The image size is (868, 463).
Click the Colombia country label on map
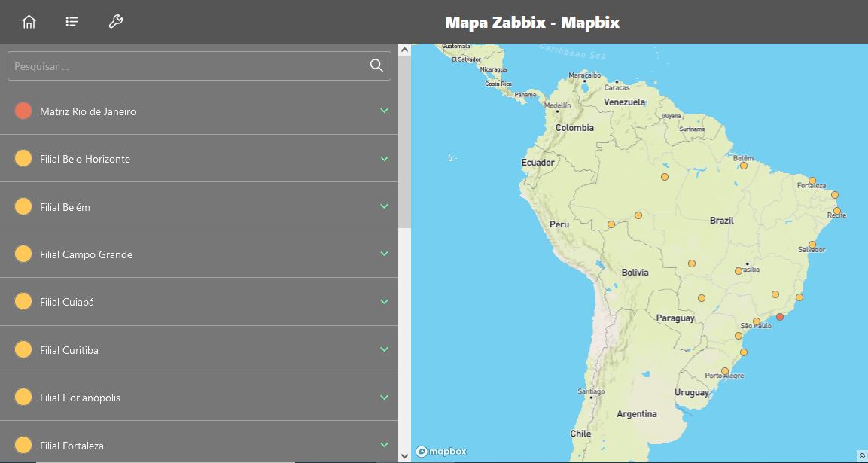pyautogui.click(x=574, y=127)
